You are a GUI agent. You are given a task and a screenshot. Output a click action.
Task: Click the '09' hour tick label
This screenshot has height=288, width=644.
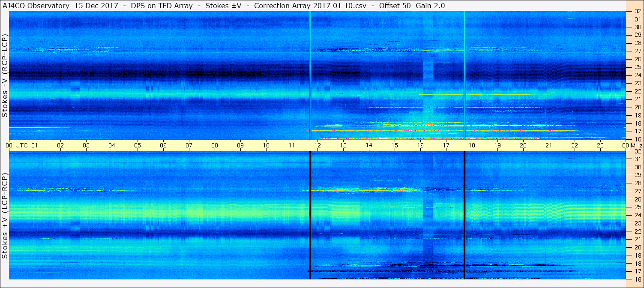(x=240, y=145)
